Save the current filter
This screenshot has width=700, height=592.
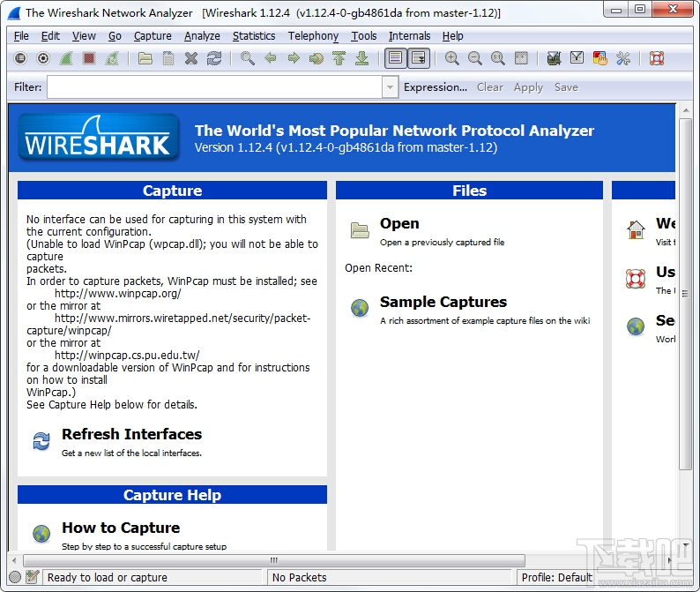566,87
